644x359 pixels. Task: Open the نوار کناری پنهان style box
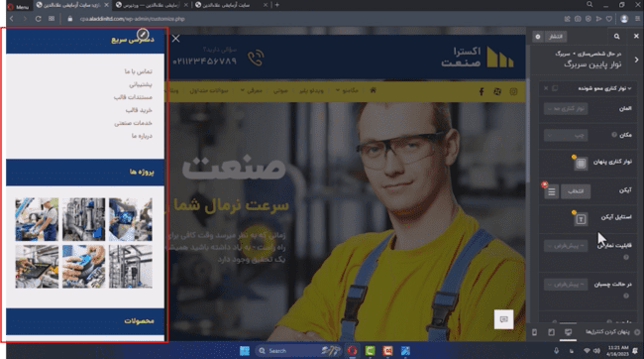click(x=581, y=164)
